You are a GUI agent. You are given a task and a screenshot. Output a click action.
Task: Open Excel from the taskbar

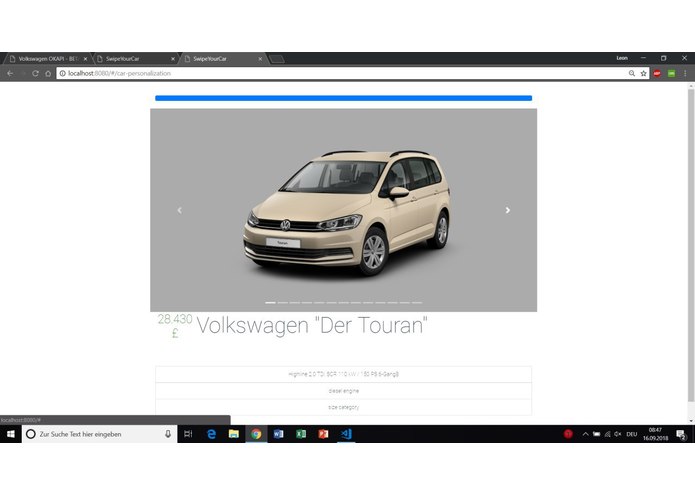tap(301, 434)
